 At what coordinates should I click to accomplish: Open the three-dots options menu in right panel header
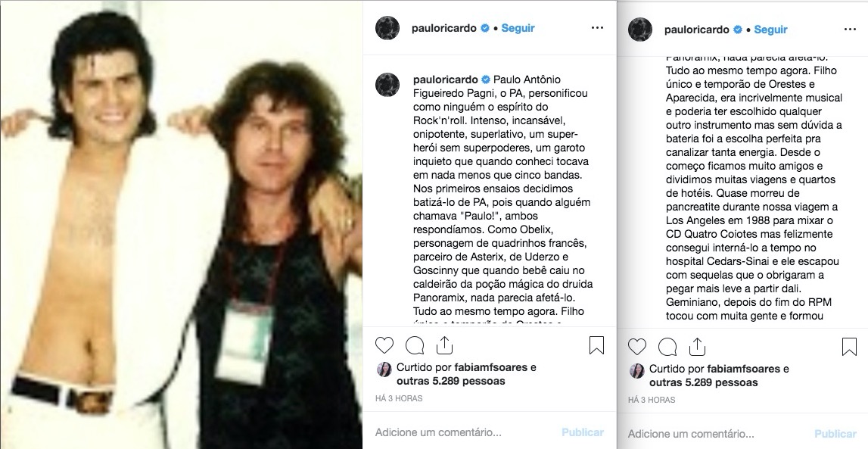(x=851, y=30)
